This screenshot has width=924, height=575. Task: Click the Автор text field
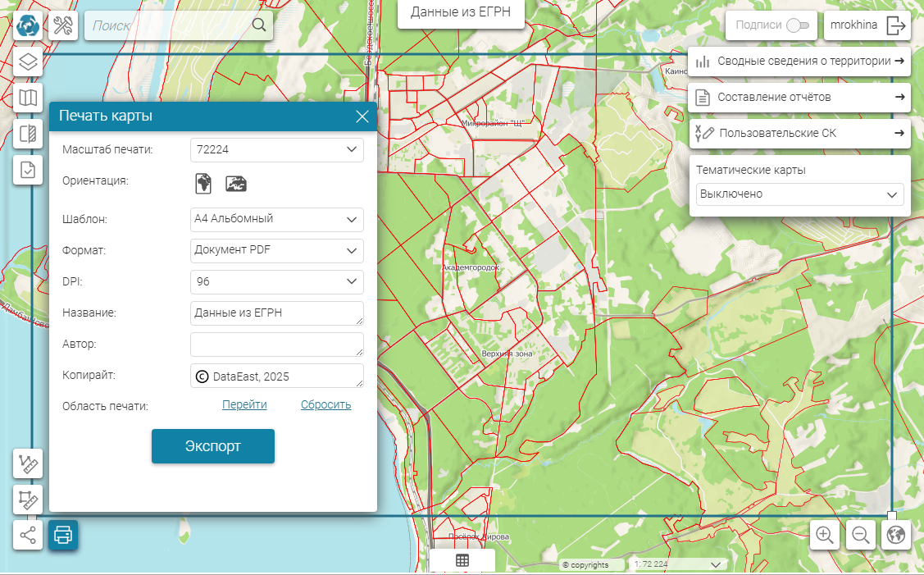tap(275, 345)
